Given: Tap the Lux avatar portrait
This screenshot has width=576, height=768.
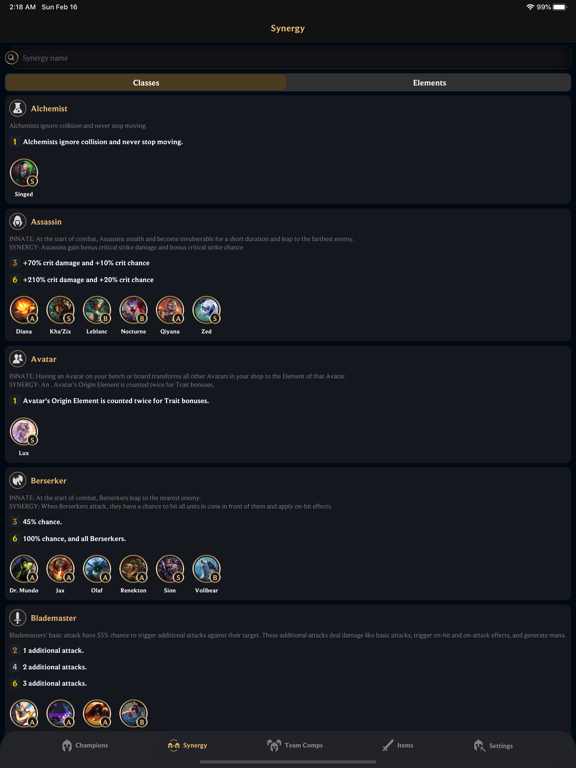Looking at the screenshot, I should coord(24,432).
